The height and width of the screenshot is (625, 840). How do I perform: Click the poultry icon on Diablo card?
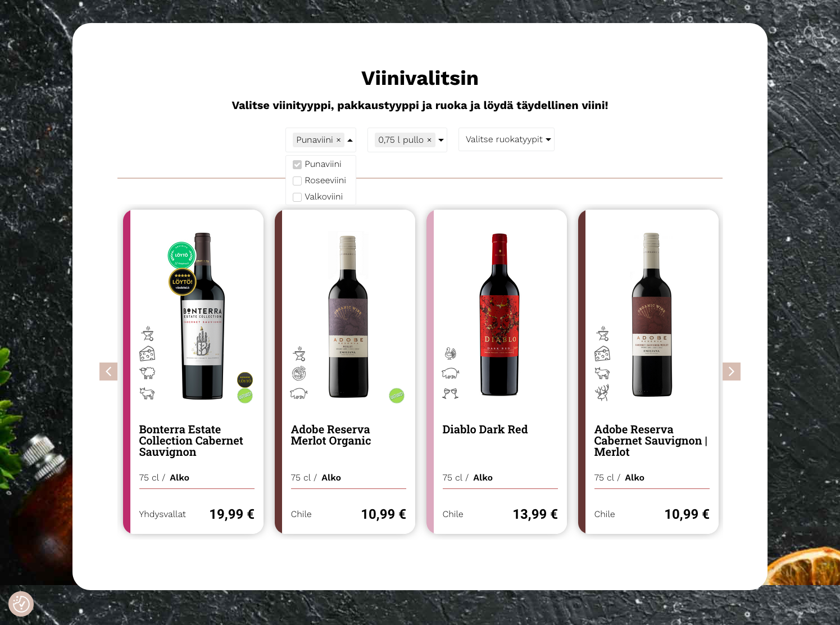(x=451, y=353)
